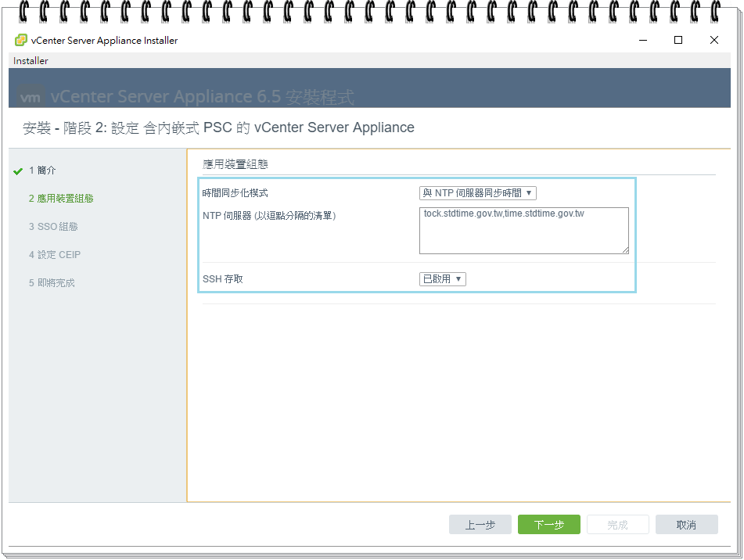Screen dimensions: 744x560
Task: Click the green 下一步 button
Action: coord(549,525)
